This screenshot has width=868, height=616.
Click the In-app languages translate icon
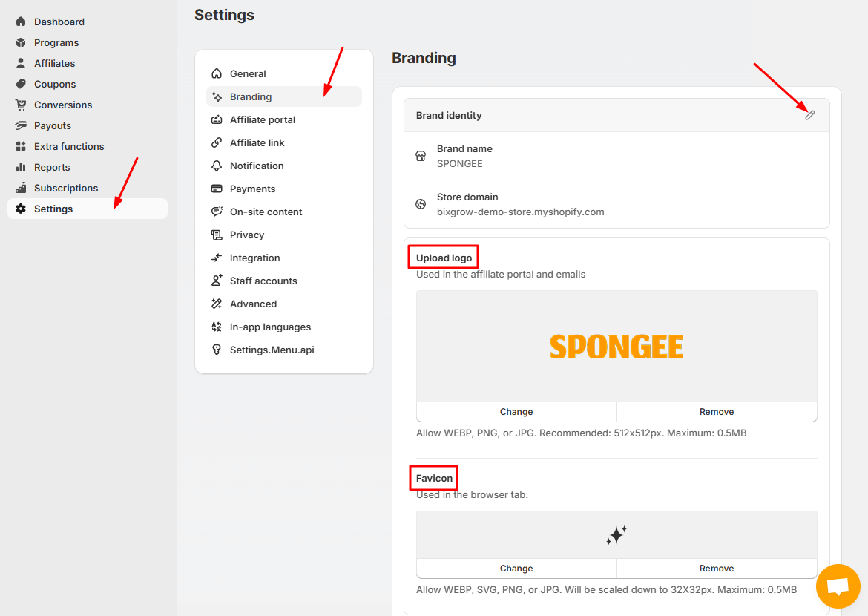click(217, 327)
